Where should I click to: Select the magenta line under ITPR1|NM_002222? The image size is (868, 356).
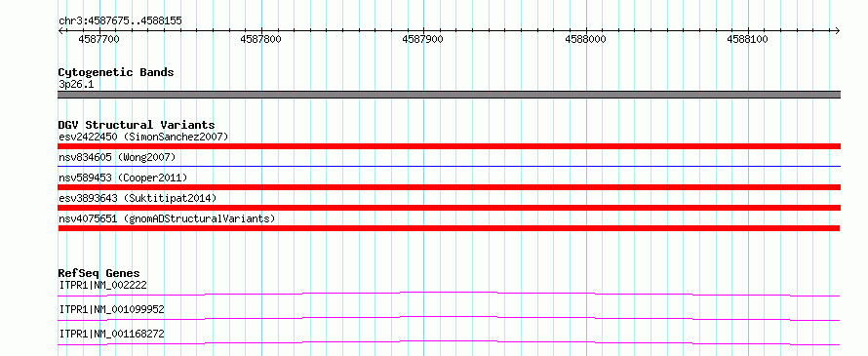(x=449, y=294)
